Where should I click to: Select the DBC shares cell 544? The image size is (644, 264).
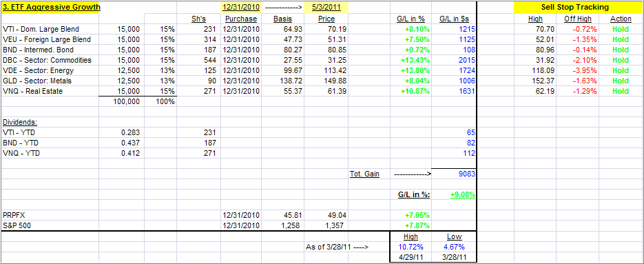(199, 60)
